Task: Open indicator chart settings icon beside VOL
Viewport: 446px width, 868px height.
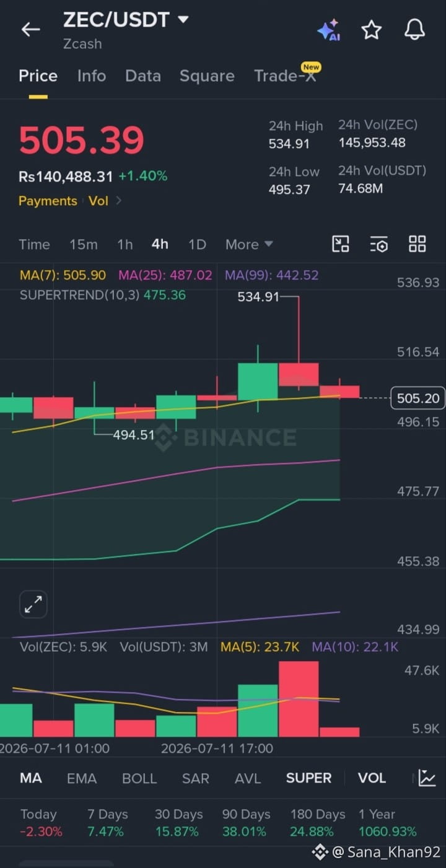Action: [x=427, y=778]
